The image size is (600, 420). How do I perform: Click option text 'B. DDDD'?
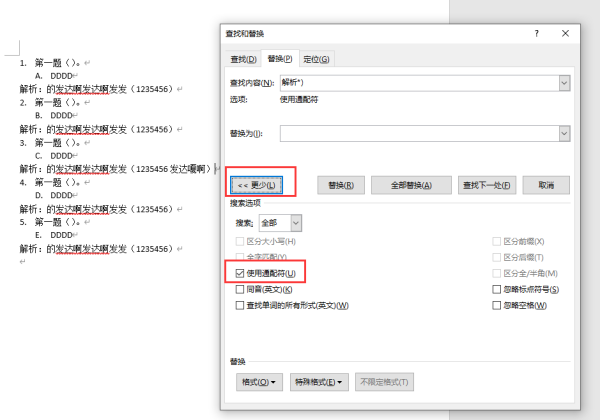click(57, 116)
